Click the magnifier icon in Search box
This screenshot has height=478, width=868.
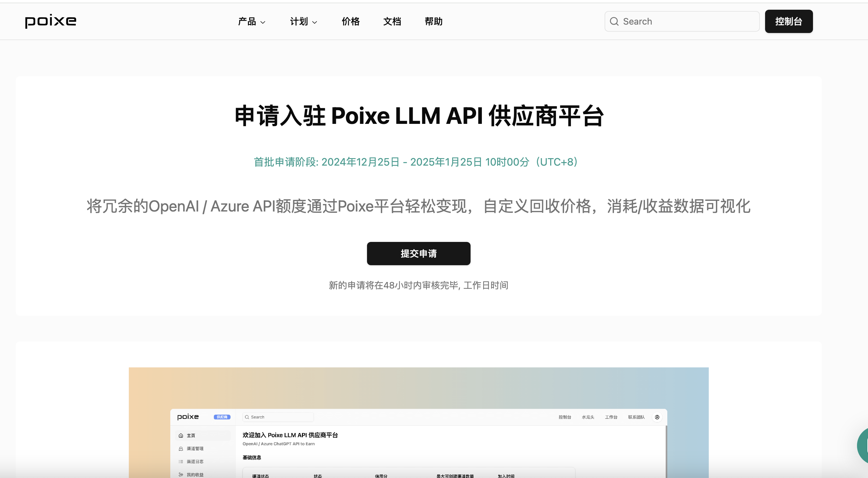614,21
